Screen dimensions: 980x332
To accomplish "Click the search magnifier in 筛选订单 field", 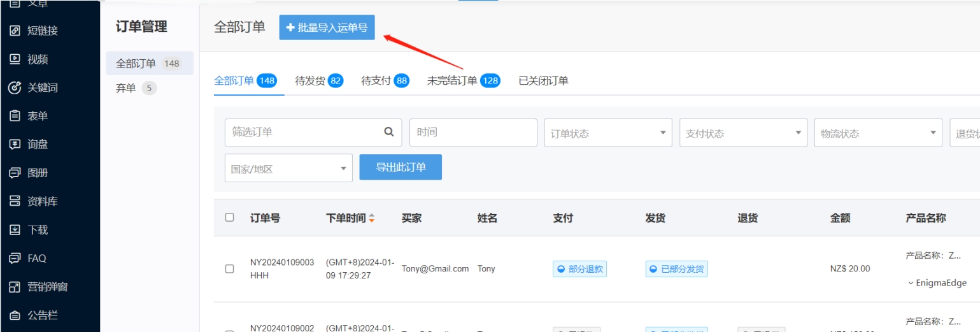I will coord(388,132).
